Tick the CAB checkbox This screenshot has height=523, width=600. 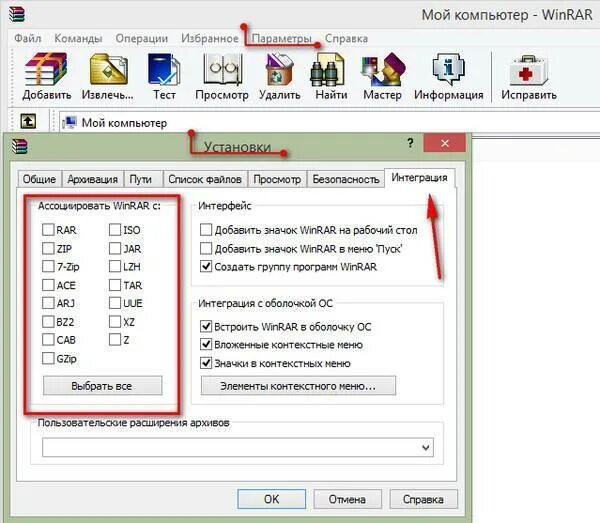(x=48, y=340)
